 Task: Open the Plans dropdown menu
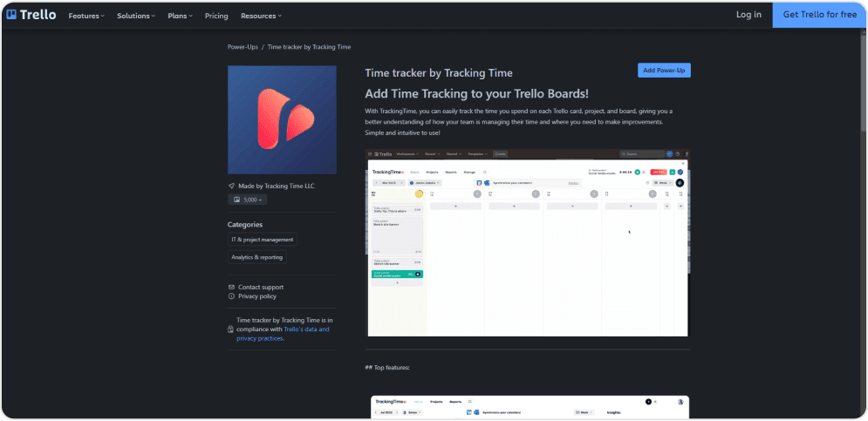[x=180, y=16]
